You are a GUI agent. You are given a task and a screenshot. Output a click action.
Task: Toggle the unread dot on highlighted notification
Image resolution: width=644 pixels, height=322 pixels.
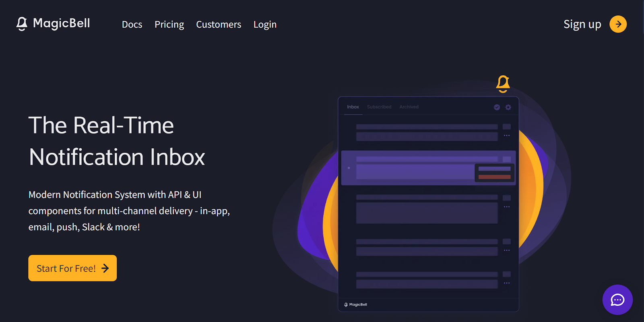pyautogui.click(x=349, y=168)
